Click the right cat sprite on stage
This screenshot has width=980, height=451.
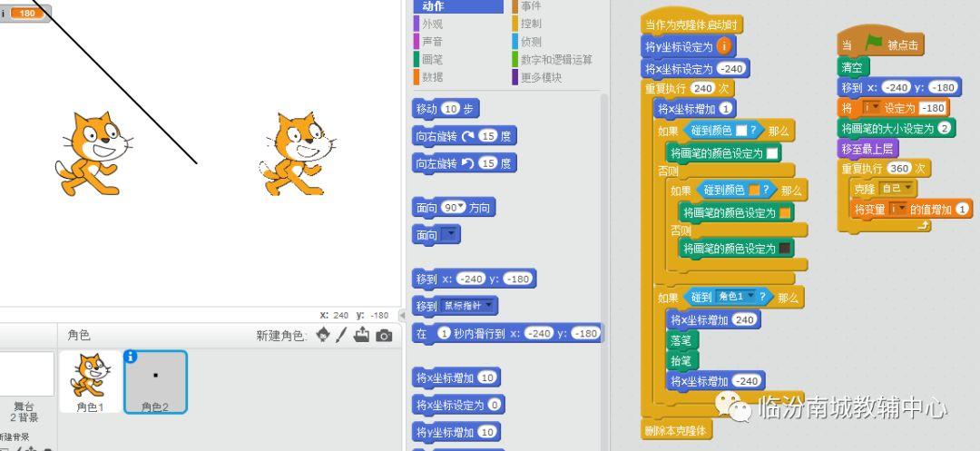pos(298,153)
